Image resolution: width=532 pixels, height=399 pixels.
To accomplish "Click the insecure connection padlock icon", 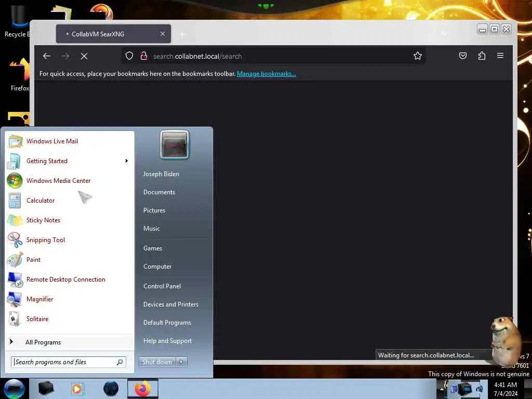I will pyautogui.click(x=144, y=56).
